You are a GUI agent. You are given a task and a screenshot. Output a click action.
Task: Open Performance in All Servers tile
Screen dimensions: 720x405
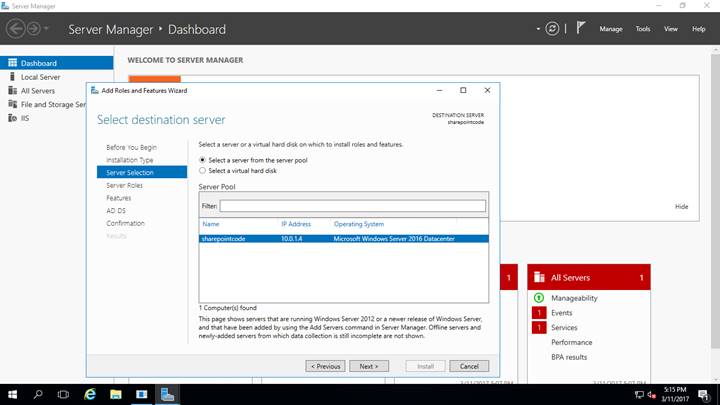click(571, 342)
